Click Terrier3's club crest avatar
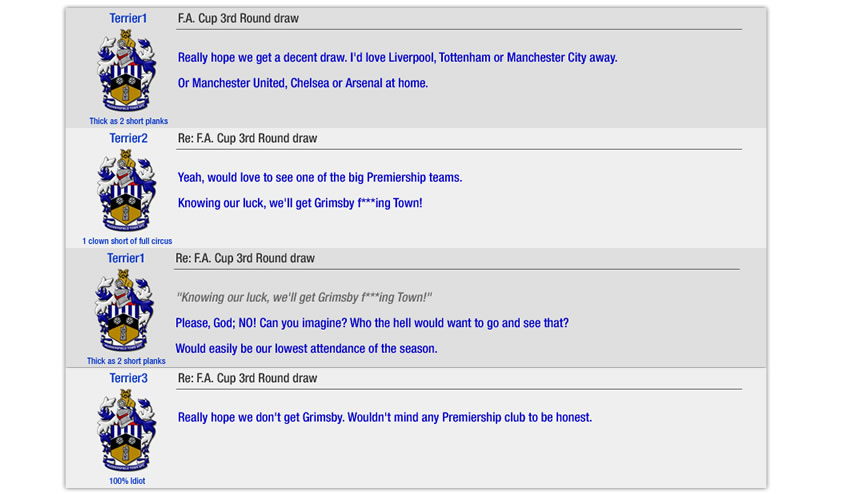This screenshot has height=494, width=850. click(x=126, y=431)
